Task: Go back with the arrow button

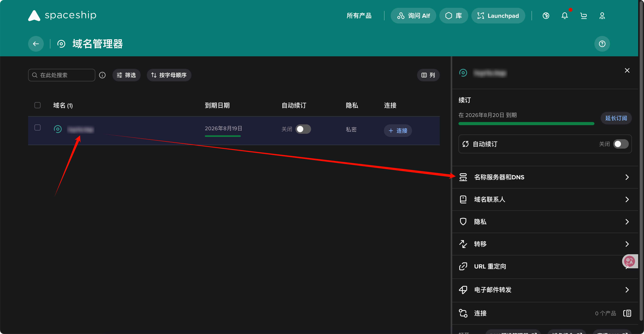Action: [x=36, y=44]
